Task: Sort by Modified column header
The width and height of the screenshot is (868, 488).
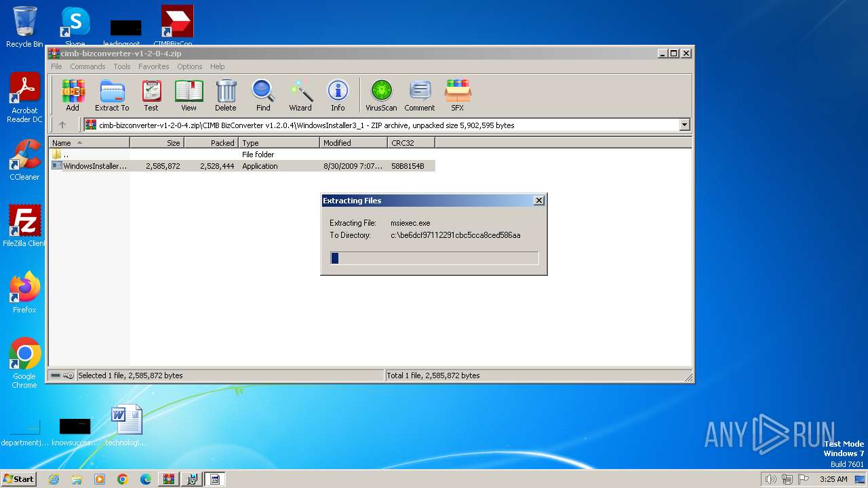Action: (353, 143)
